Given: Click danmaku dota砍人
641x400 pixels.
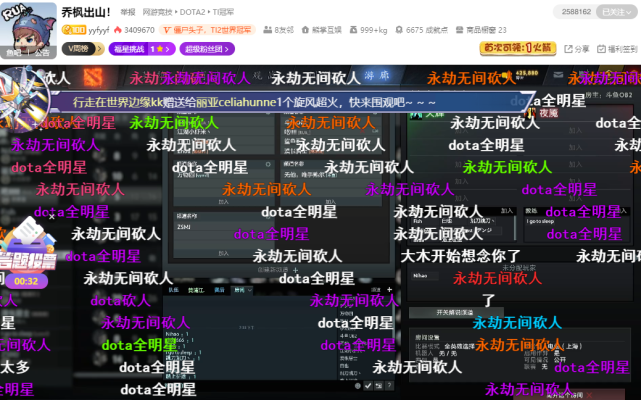Looking at the screenshot, I should pos(121,301).
